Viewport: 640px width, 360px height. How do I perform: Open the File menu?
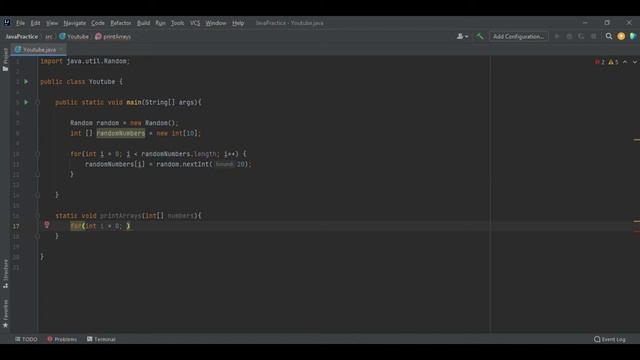click(x=20, y=23)
